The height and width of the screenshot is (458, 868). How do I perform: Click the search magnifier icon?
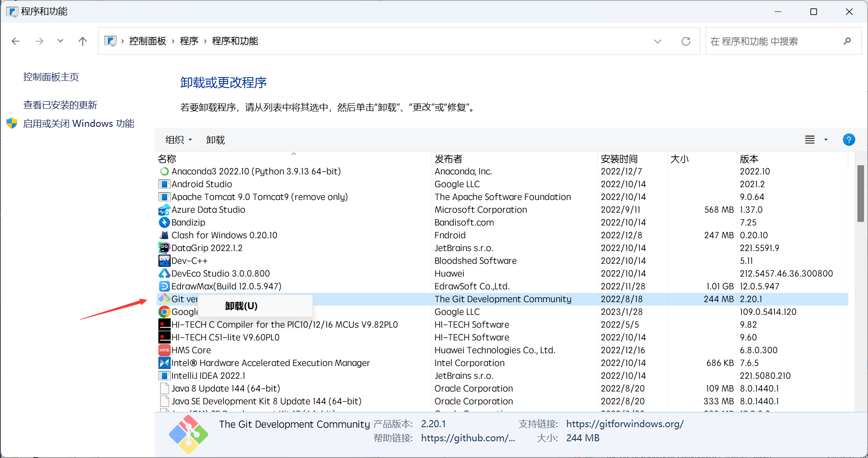847,41
